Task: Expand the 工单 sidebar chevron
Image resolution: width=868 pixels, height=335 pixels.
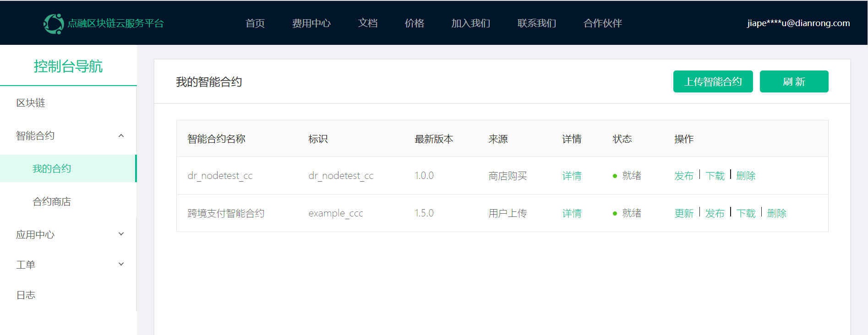Action: click(x=121, y=264)
